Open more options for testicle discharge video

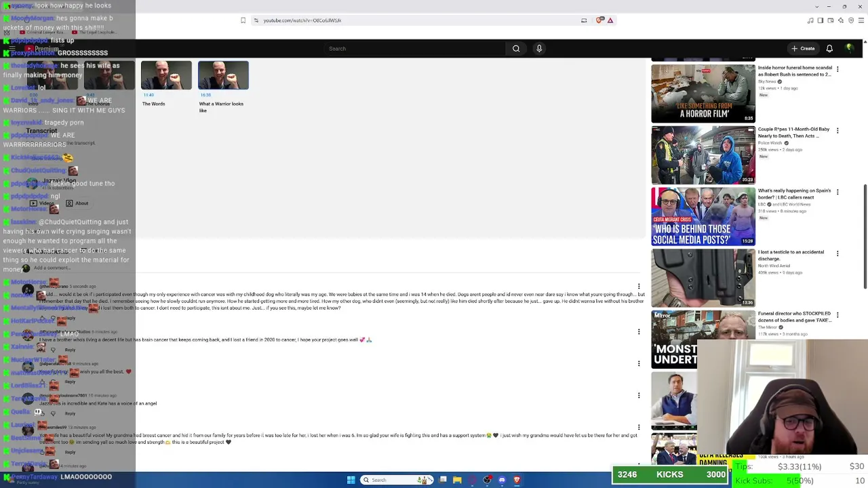(837, 253)
